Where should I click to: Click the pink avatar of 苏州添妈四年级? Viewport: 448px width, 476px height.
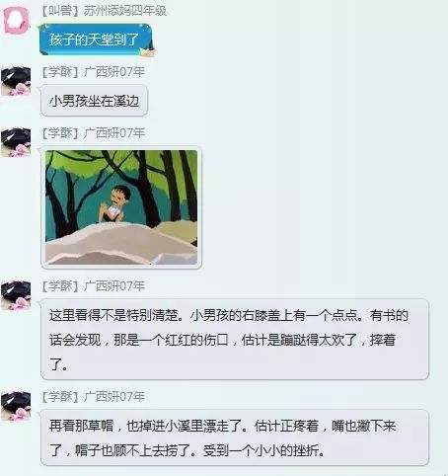[x=16, y=21]
